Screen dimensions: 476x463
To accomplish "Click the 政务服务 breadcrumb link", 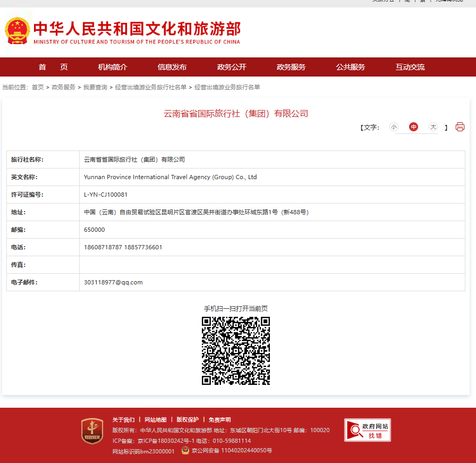I will point(63,88).
